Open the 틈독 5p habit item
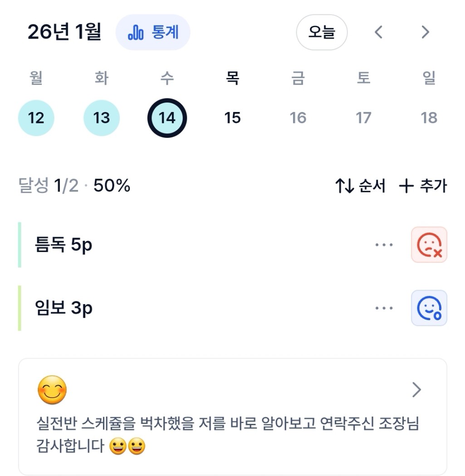This screenshot has width=465, height=476. pos(64,245)
